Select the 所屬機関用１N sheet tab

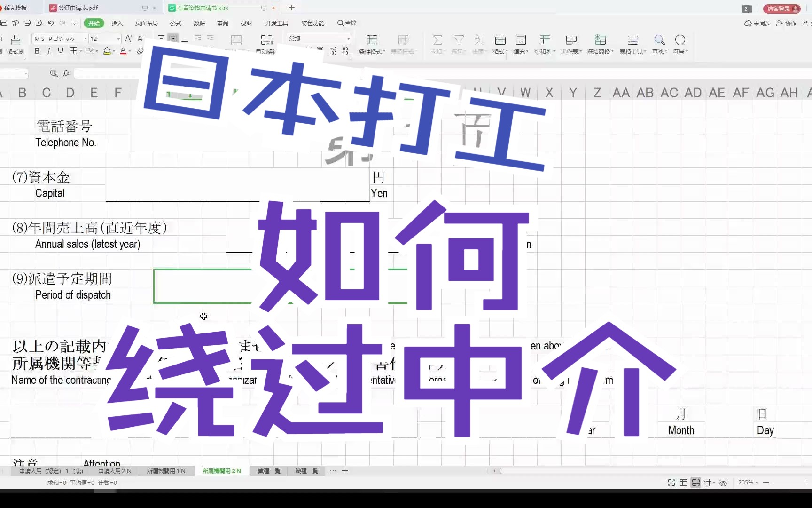[x=166, y=471]
